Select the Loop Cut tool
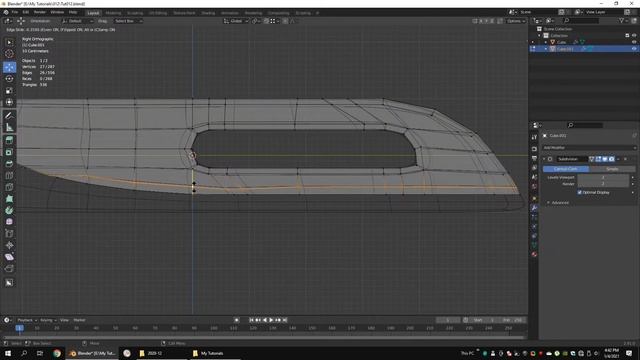 [x=9, y=176]
